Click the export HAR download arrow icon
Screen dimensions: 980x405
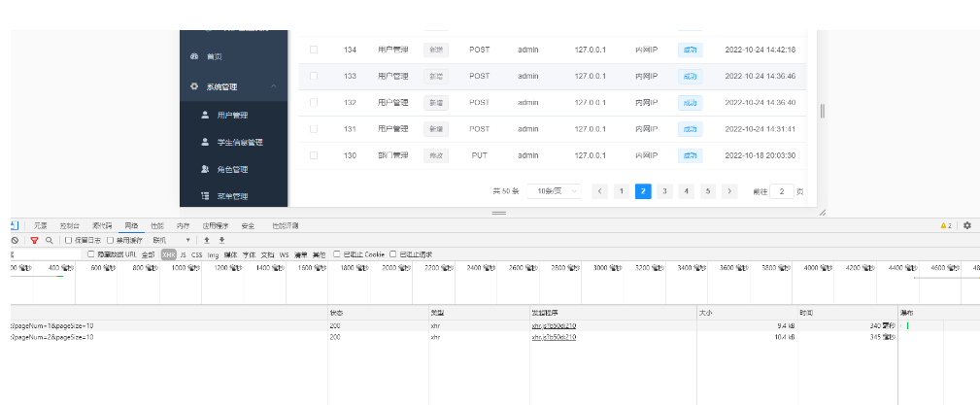click(x=221, y=240)
